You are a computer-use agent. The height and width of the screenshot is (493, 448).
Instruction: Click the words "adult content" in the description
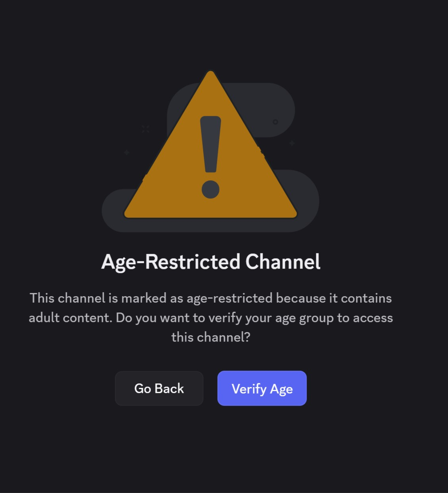pos(70,318)
